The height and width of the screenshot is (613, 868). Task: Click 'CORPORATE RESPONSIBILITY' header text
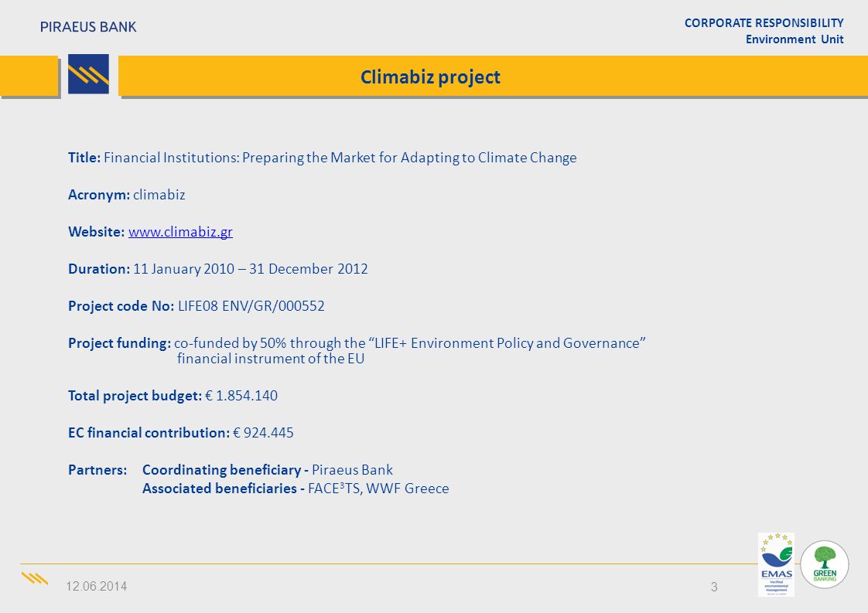tap(764, 22)
